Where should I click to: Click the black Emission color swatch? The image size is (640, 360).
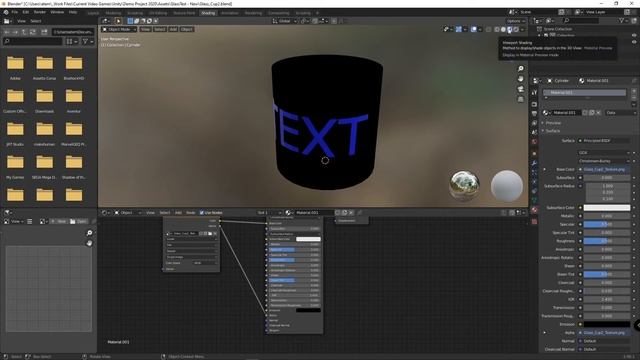[x=607, y=324]
